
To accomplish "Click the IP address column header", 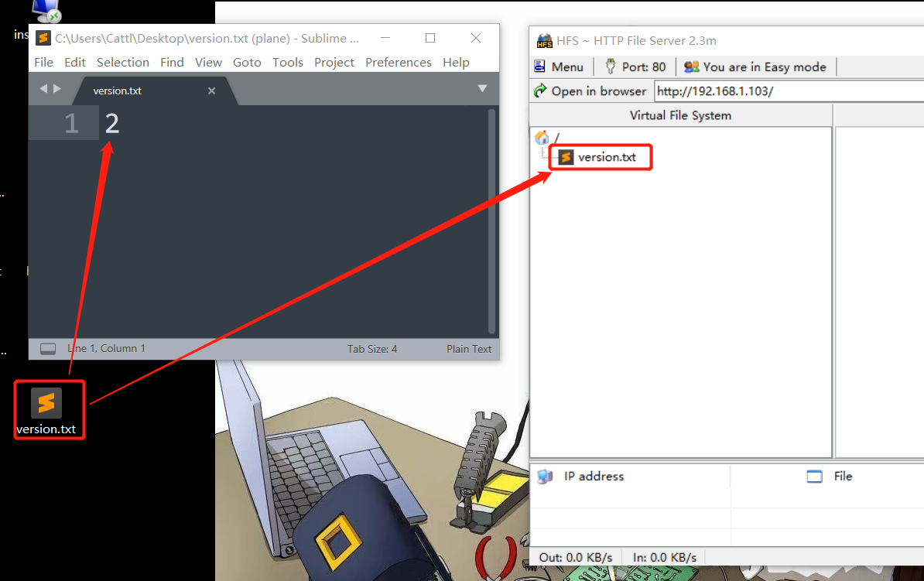I will click(x=631, y=476).
